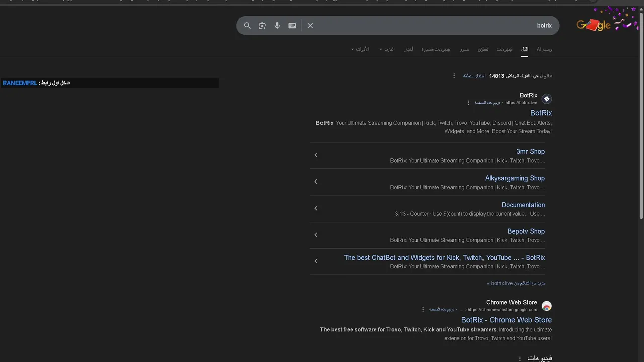Expand the Bepotv Shop sitelink chevron
This screenshot has height=362, width=644.
click(x=316, y=235)
